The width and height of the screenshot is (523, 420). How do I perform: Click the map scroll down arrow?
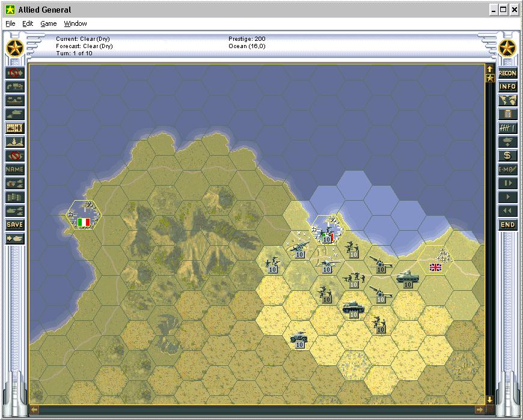click(490, 400)
